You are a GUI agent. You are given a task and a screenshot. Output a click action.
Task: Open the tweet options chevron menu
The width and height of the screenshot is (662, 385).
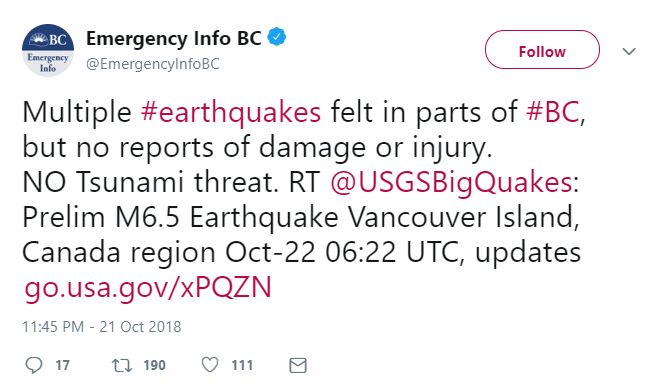[x=629, y=52]
